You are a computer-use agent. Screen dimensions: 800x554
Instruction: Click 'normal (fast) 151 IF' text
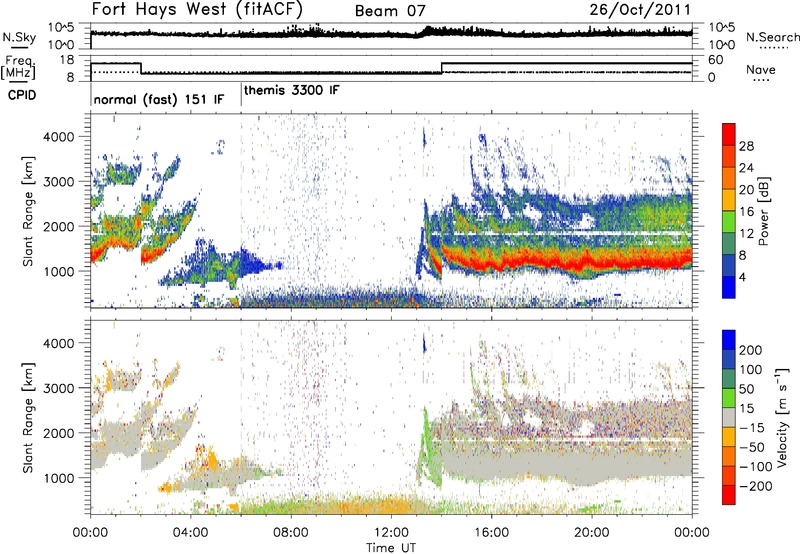pos(159,99)
